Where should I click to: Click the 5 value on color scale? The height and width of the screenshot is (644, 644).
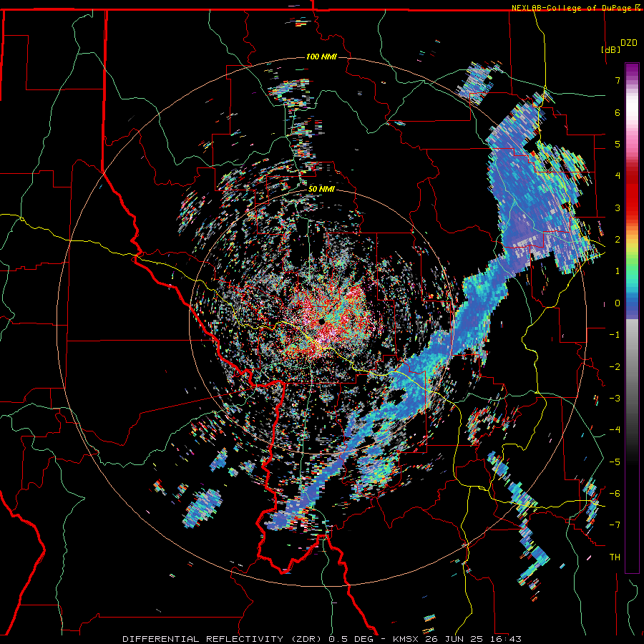618,144
